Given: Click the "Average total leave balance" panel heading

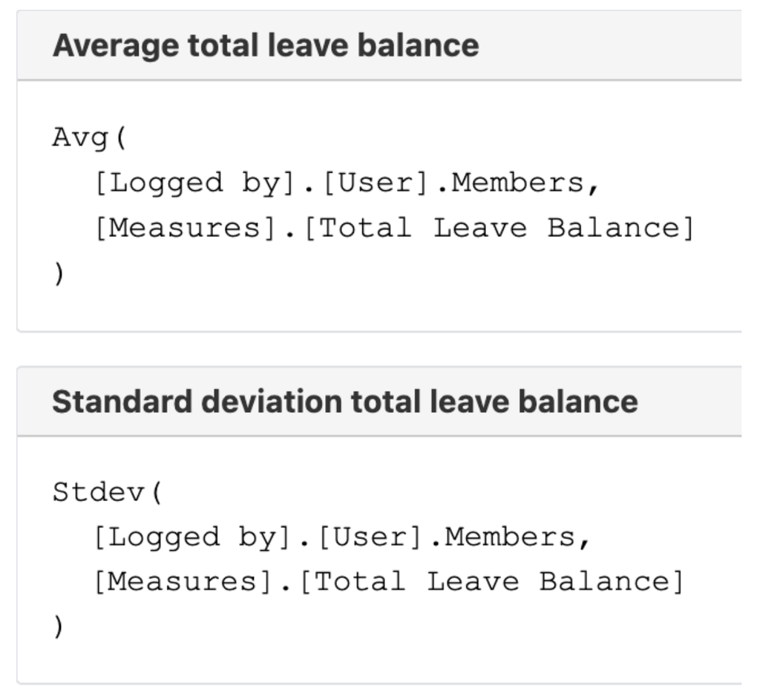Looking at the screenshot, I should click(x=266, y=45).
